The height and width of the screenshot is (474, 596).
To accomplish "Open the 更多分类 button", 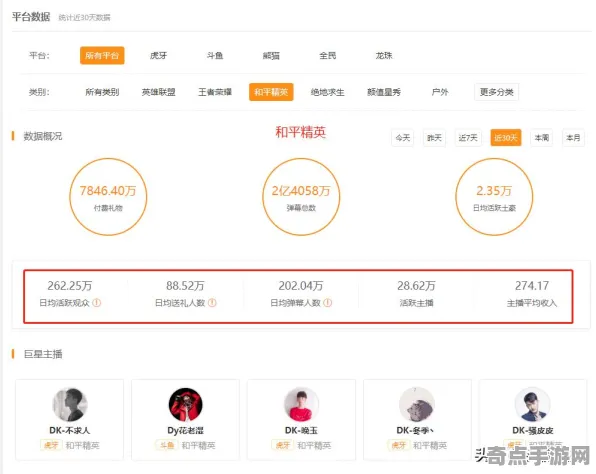I will click(496, 92).
